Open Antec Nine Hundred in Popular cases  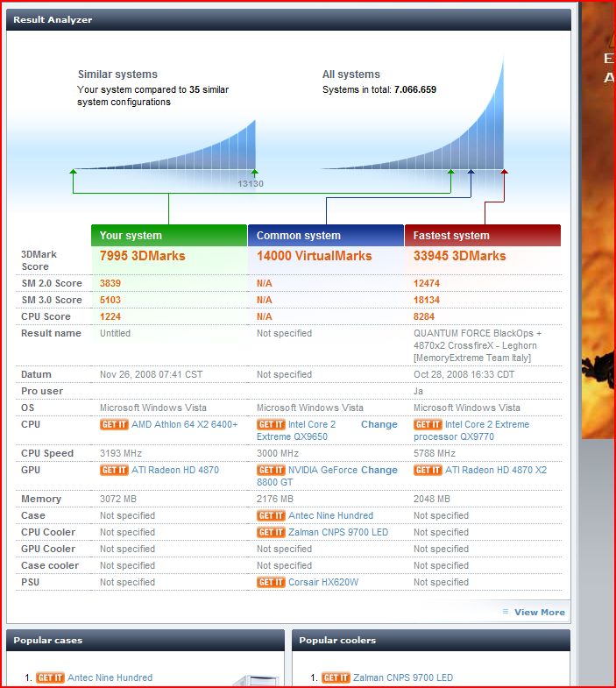(x=110, y=677)
